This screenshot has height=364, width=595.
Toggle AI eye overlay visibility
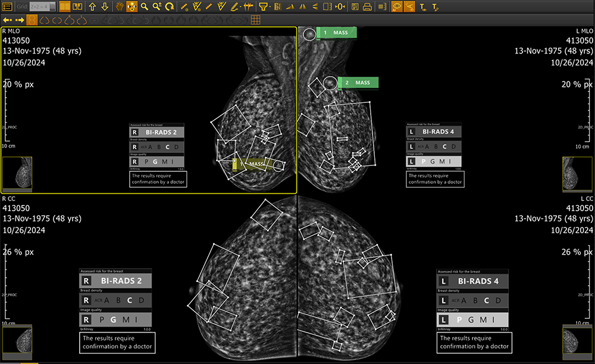tap(397, 7)
